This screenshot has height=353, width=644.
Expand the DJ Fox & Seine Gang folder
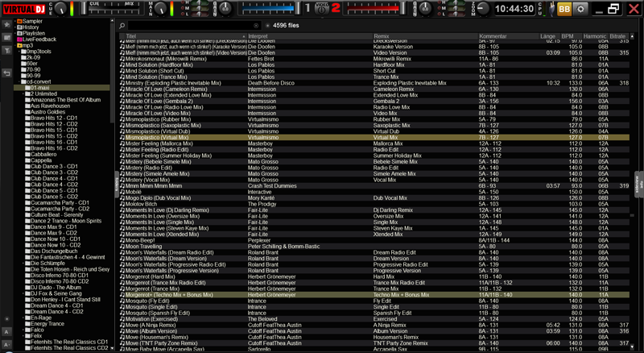point(23,293)
